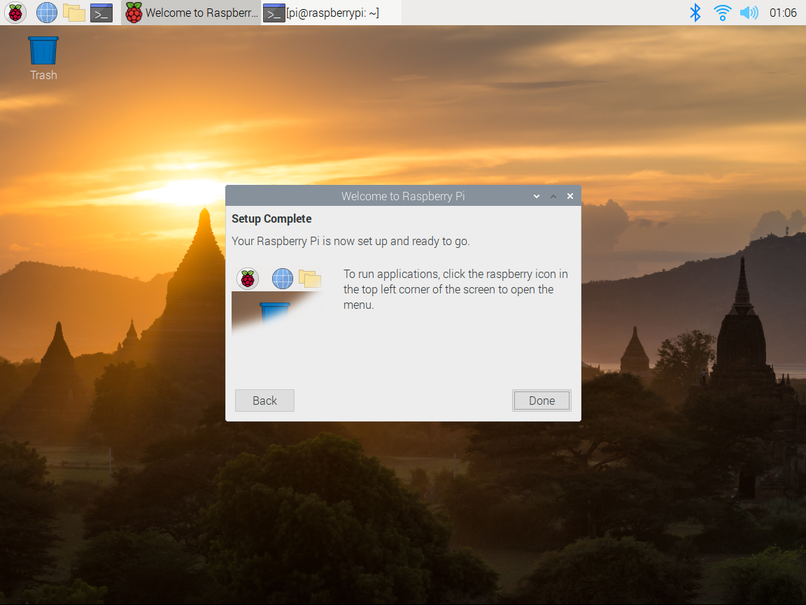Viewport: 806px width, 605px height.
Task: Click 'Your Raspberry Pi is now set up' text
Action: click(351, 241)
